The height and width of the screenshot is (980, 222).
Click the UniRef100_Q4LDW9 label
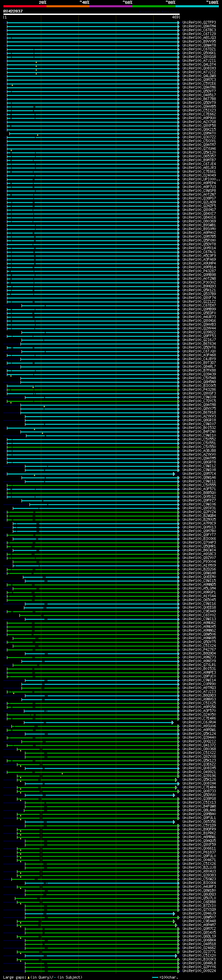(199, 76)
